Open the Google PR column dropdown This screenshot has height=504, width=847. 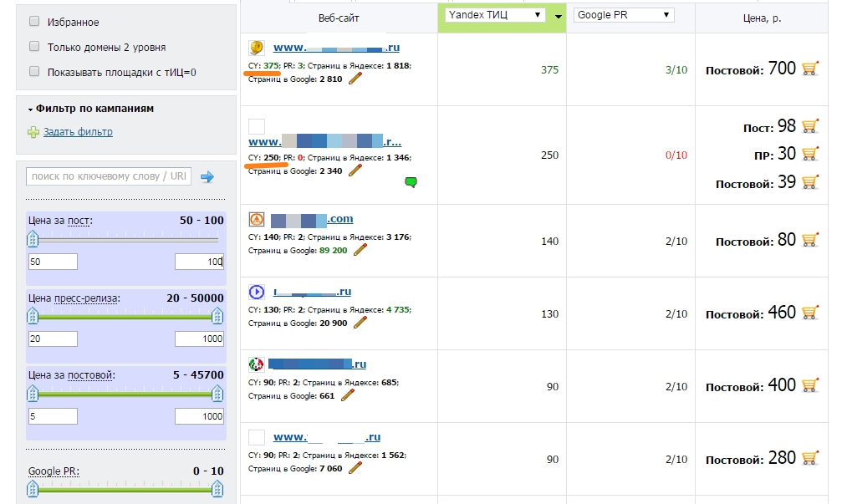point(624,15)
